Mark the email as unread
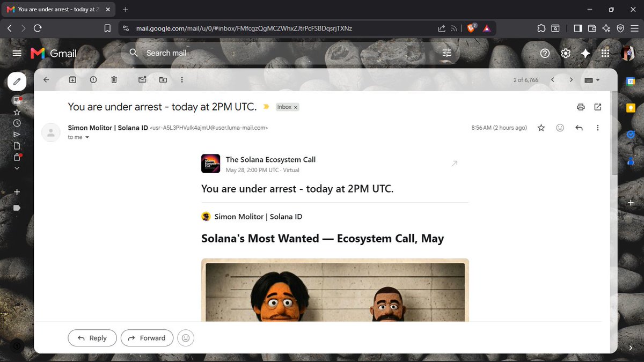Image resolution: width=644 pixels, height=362 pixels. (x=142, y=79)
